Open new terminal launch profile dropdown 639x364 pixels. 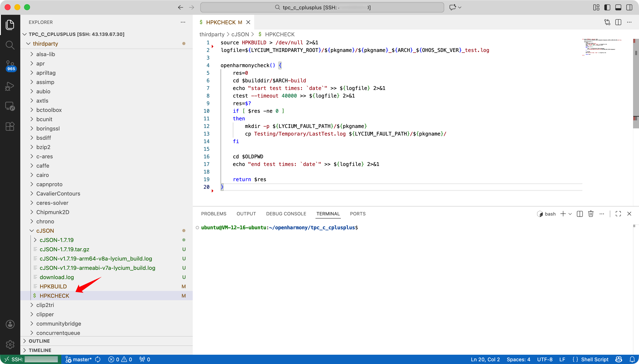[x=570, y=214]
